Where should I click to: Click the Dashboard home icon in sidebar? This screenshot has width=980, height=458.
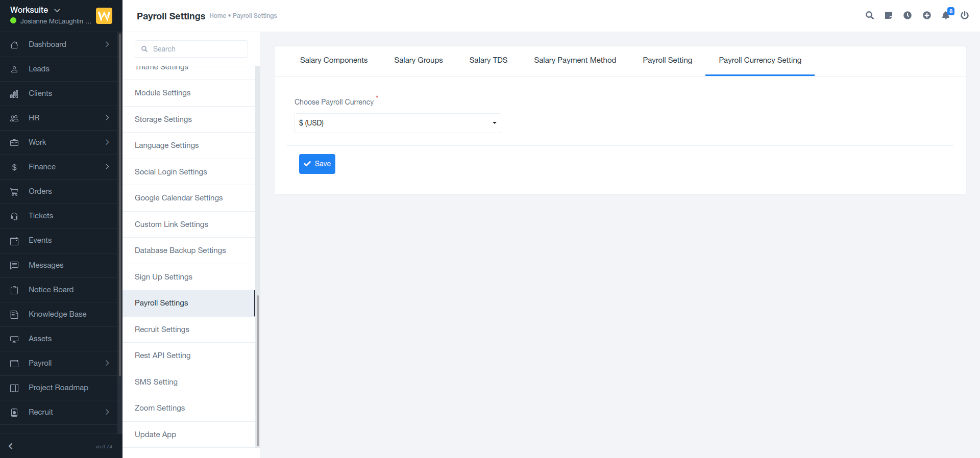[14, 44]
